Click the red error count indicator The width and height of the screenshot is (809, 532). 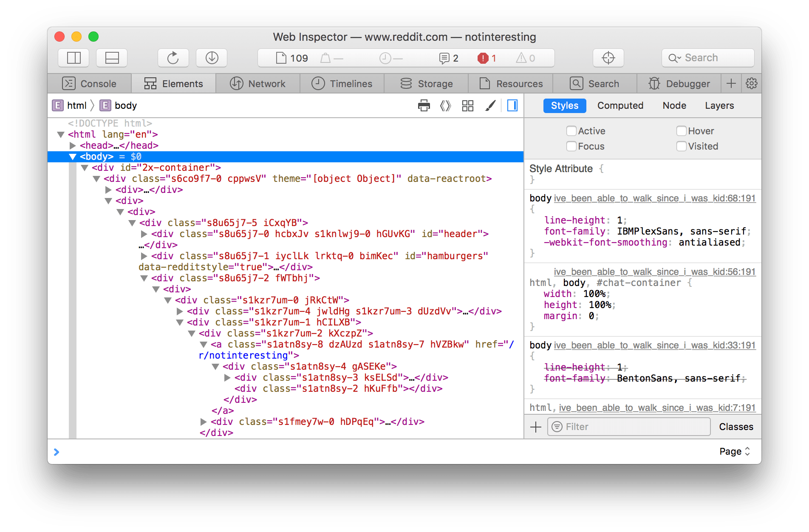487,58
